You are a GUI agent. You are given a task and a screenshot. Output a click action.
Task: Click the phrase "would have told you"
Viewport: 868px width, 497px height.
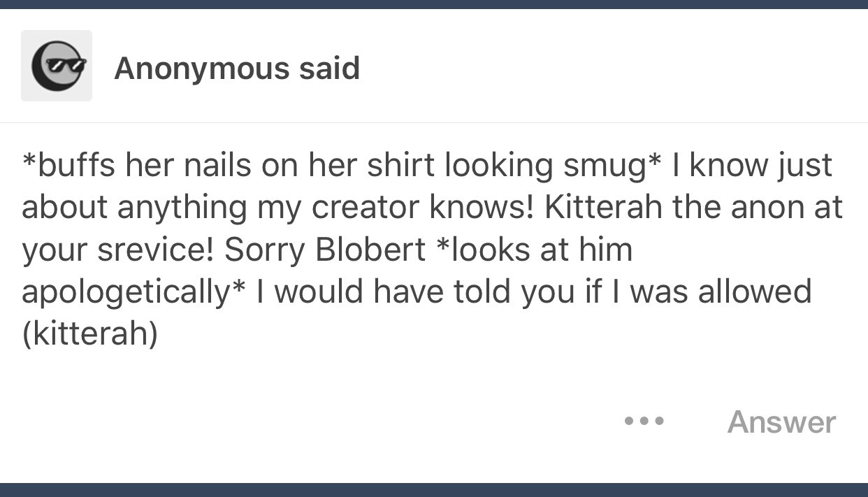[x=391, y=291]
